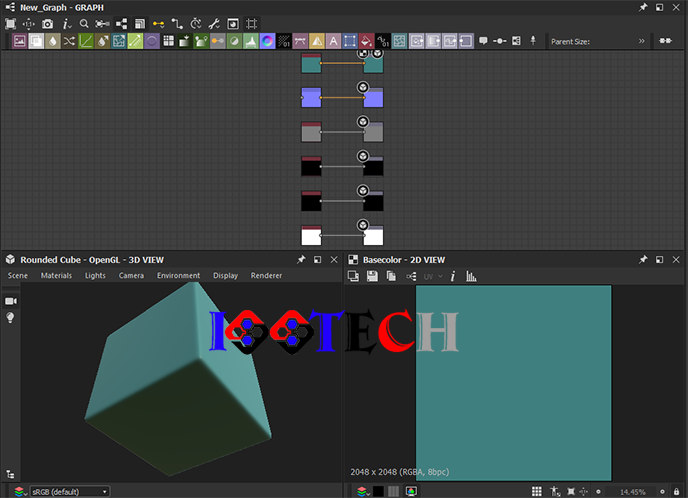Screen dimensions: 688x498
Task: Toggle the yellow link display mode dropdown
Action: (158, 24)
